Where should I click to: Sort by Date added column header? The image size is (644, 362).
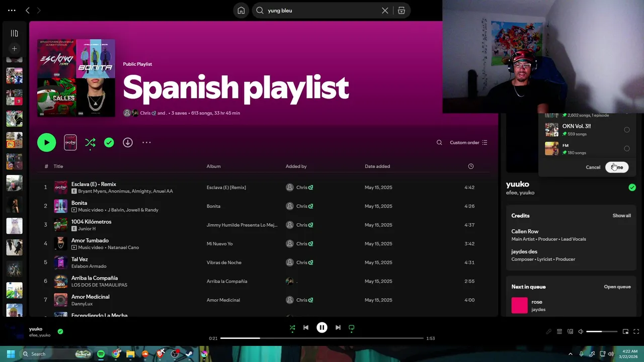tap(377, 166)
